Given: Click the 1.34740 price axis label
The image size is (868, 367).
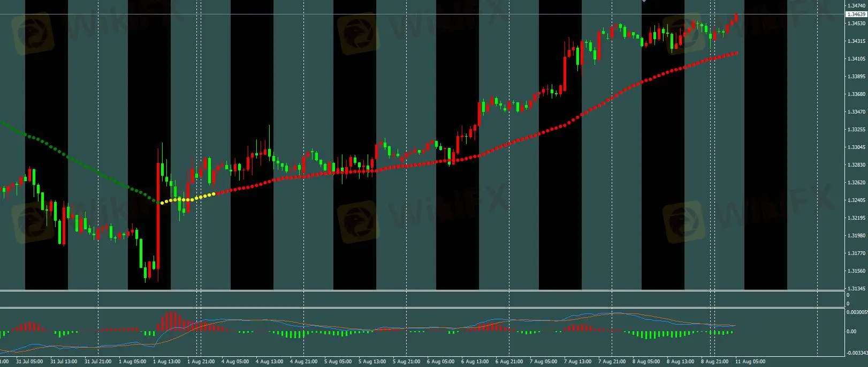Looking at the screenshot, I should pyautogui.click(x=857, y=5).
